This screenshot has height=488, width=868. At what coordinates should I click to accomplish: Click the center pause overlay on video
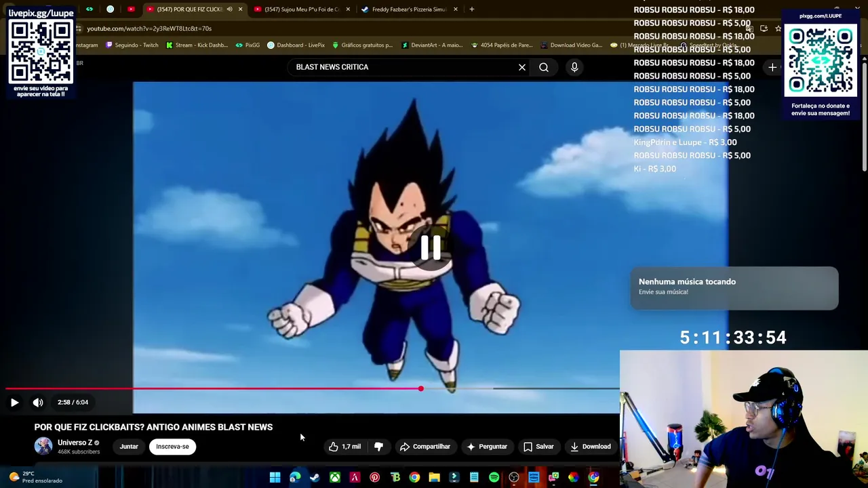click(431, 248)
